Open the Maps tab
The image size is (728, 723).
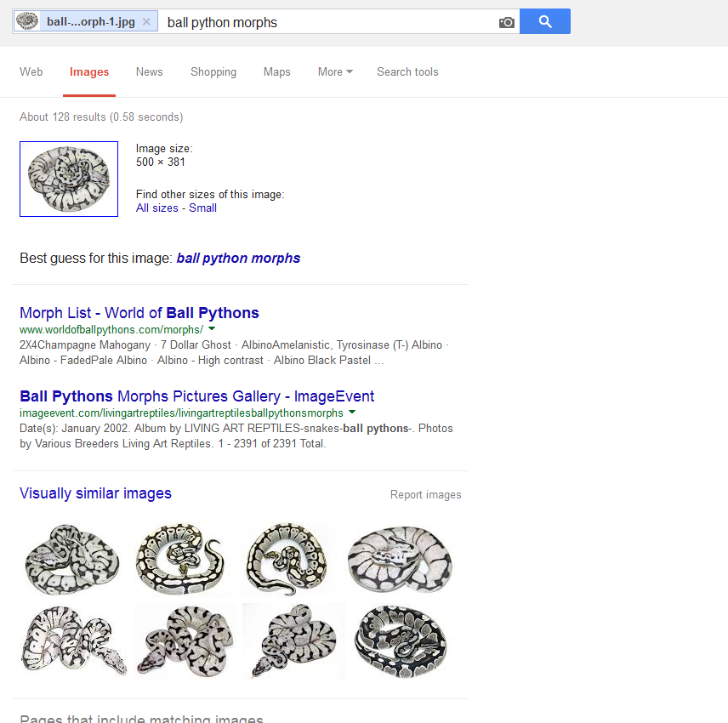[x=276, y=72]
